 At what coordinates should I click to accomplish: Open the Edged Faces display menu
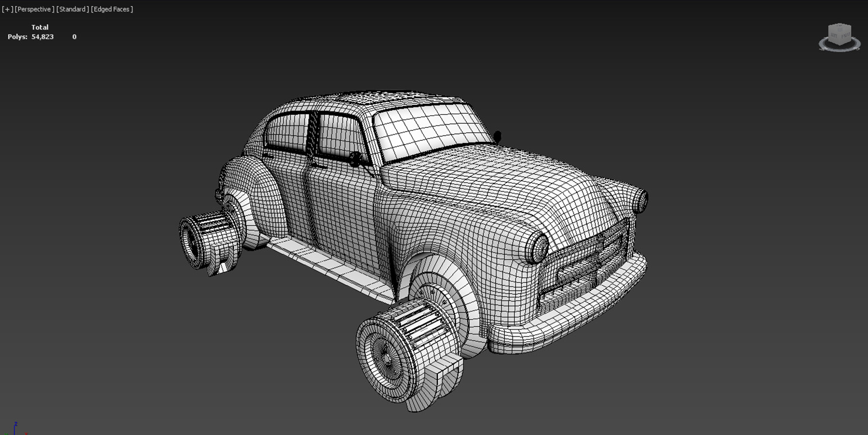coord(112,9)
